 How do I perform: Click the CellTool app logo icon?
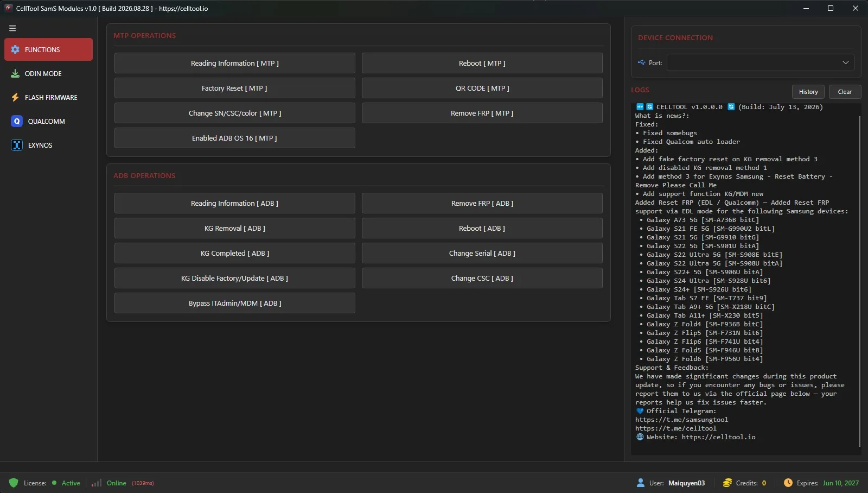[8, 8]
